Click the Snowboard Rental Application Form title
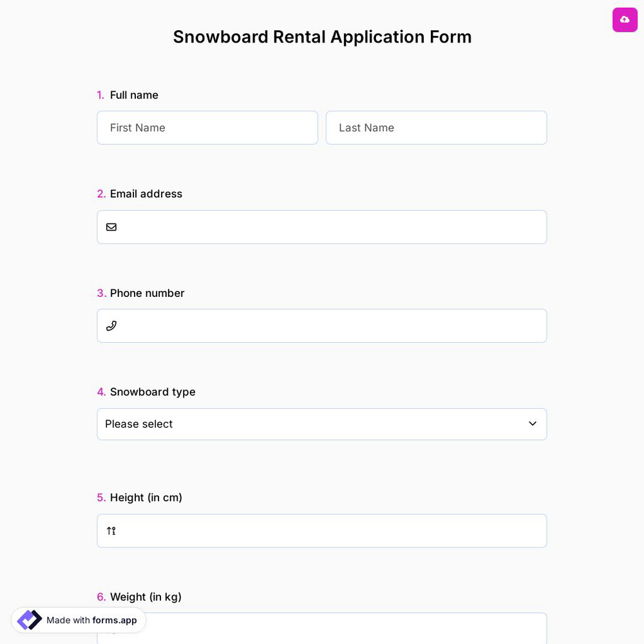The height and width of the screenshot is (644, 644). tap(322, 37)
